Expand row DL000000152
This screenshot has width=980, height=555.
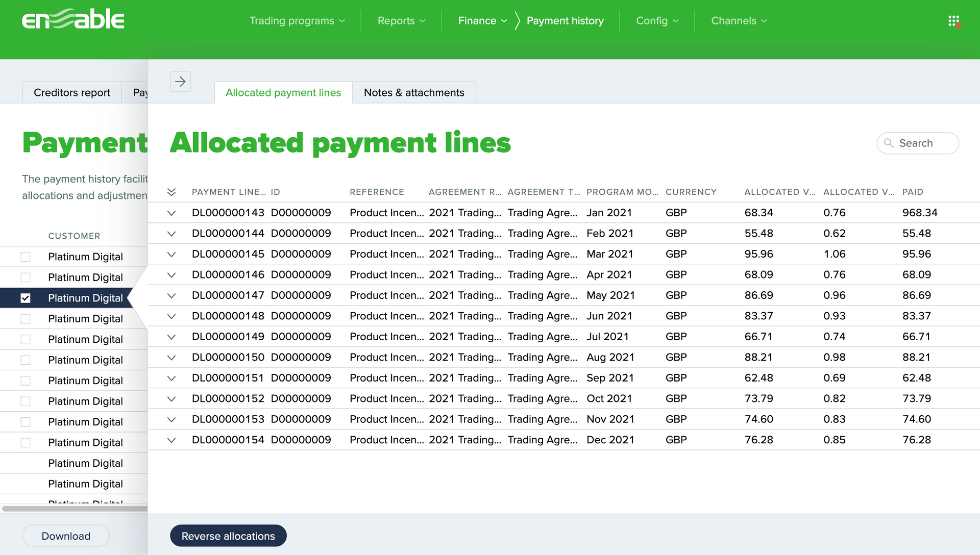(x=171, y=399)
